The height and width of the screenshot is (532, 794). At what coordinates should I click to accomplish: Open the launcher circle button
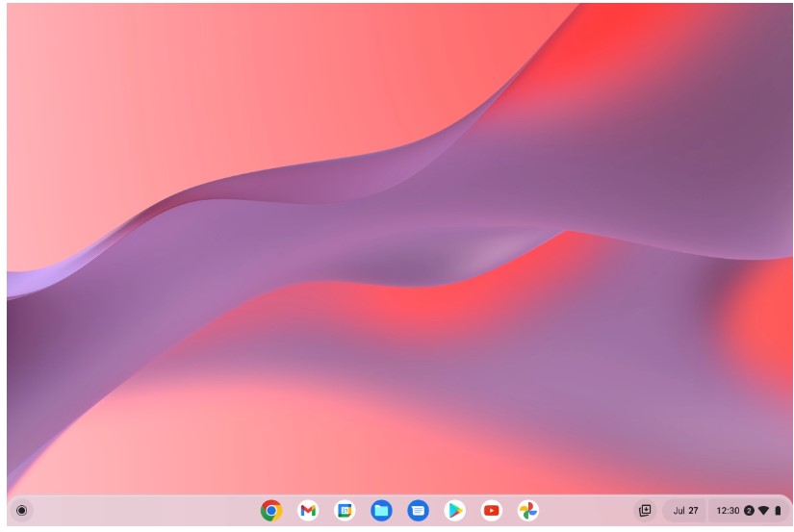[x=22, y=510]
